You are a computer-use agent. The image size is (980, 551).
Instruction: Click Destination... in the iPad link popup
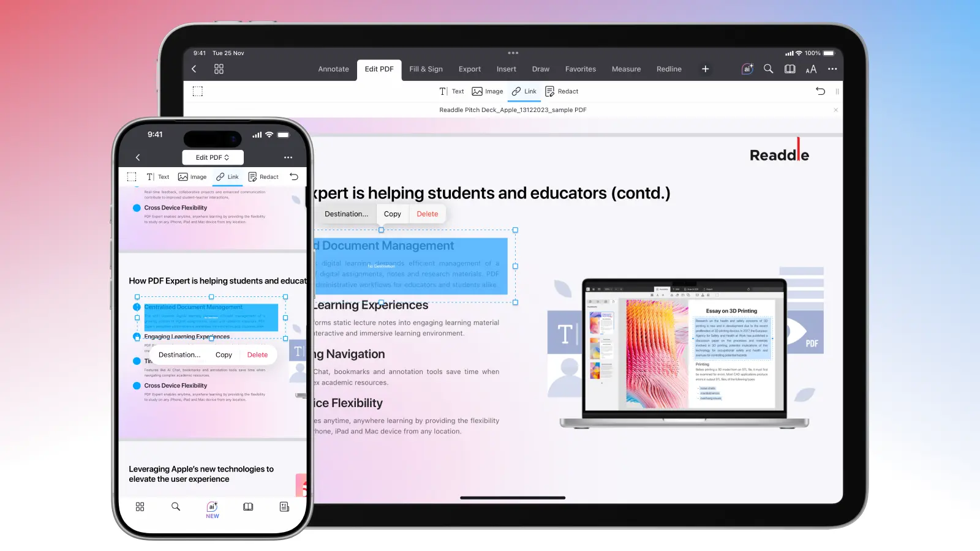pyautogui.click(x=346, y=214)
